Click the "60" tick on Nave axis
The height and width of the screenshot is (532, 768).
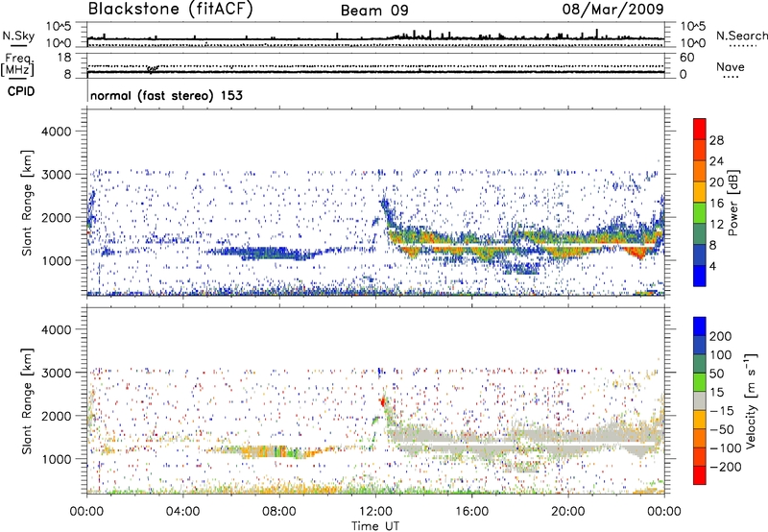coord(686,58)
